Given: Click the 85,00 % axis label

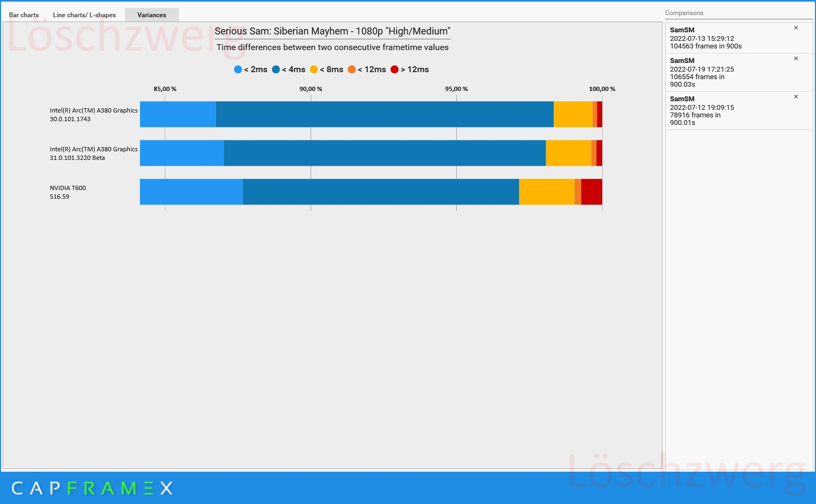Looking at the screenshot, I should pos(165,89).
